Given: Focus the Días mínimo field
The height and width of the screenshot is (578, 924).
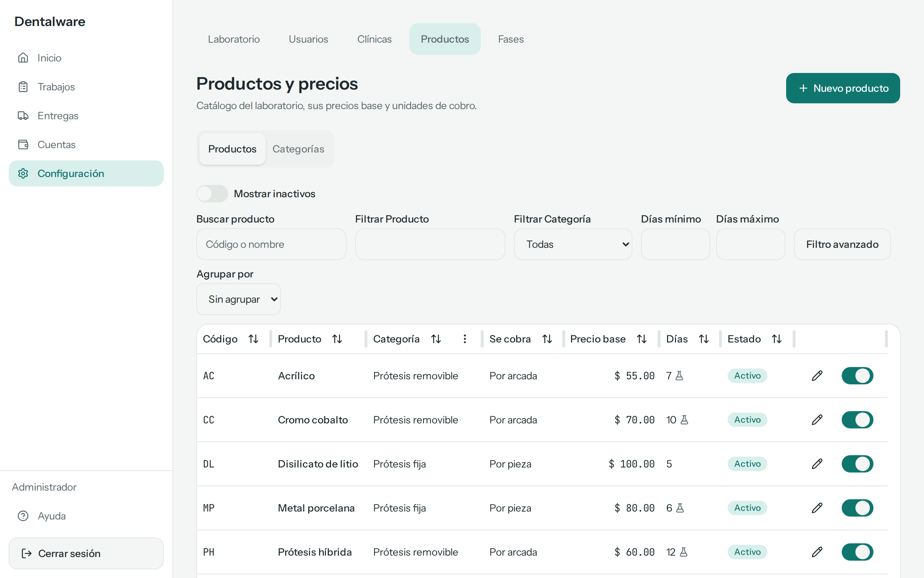Looking at the screenshot, I should [675, 244].
